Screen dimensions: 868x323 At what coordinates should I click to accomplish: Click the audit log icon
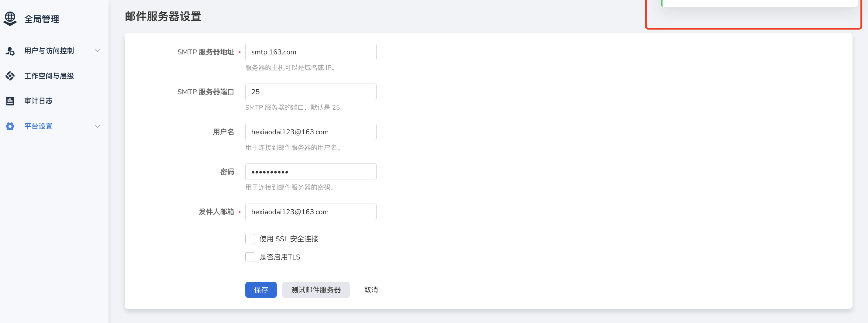(x=10, y=101)
